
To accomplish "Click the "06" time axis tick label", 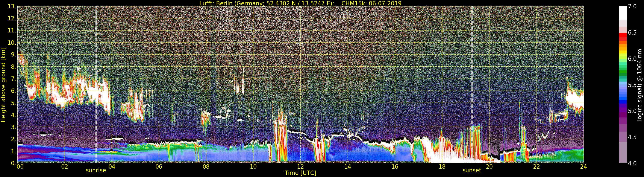I will 159,167.
